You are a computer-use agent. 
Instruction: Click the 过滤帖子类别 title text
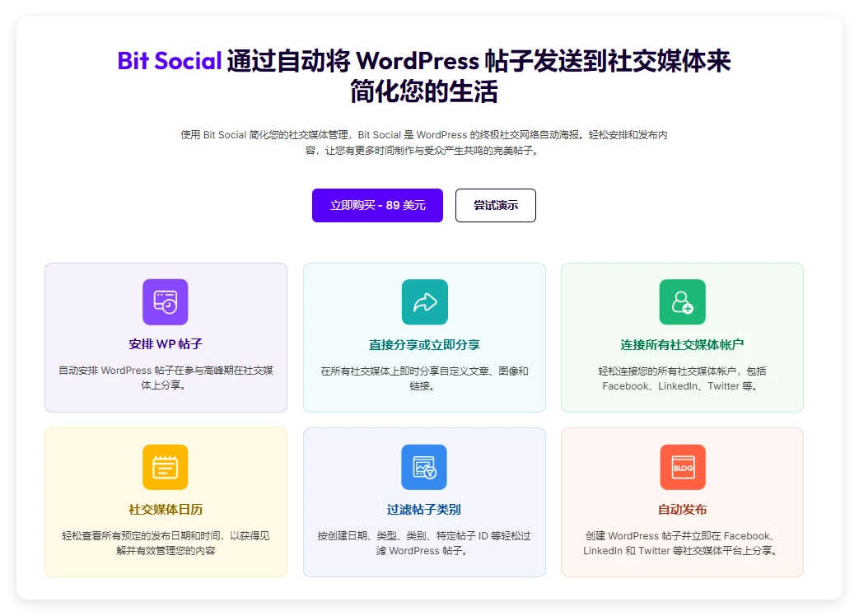[423, 510]
